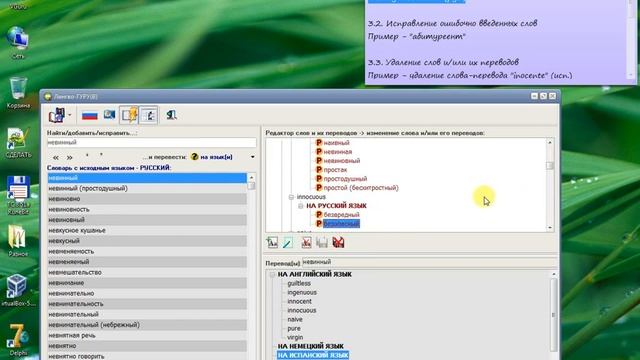Viewport: 640px width, 360px height.
Task: Click sticky note line 'Пример - "абитуреент"'
Action: coord(416,36)
